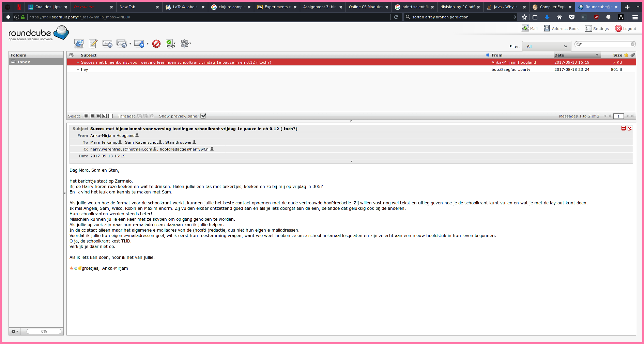This screenshot has width=644, height=344.
Task: Click the forward message icon
Action: pos(139,44)
